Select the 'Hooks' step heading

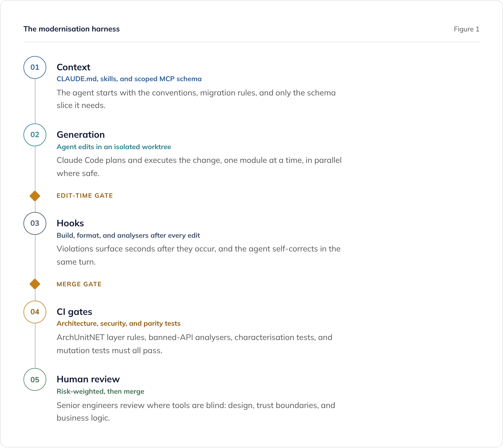point(70,223)
